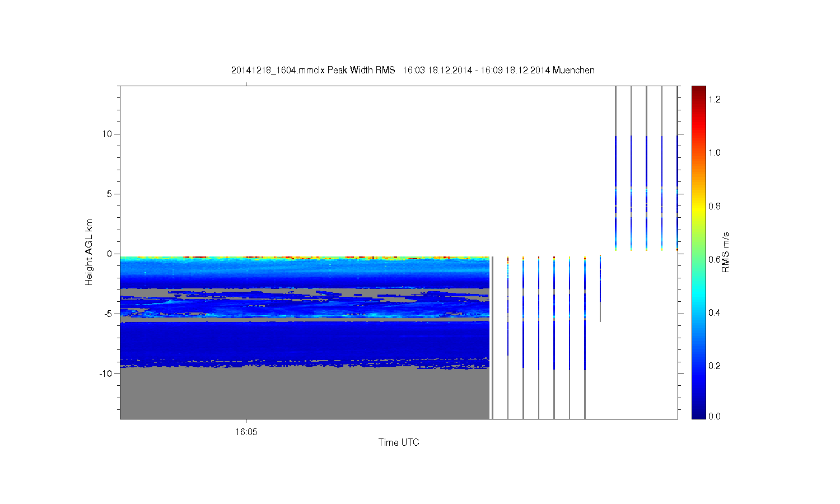Viewport: 840px width, 504px height.
Task: Click the 0 height axis tick label
Action: click(110, 254)
